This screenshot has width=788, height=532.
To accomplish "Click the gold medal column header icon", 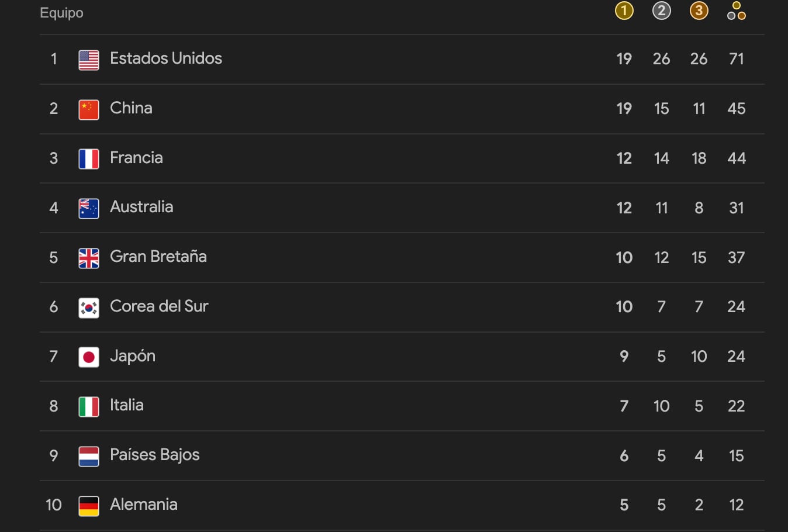I will click(x=624, y=10).
